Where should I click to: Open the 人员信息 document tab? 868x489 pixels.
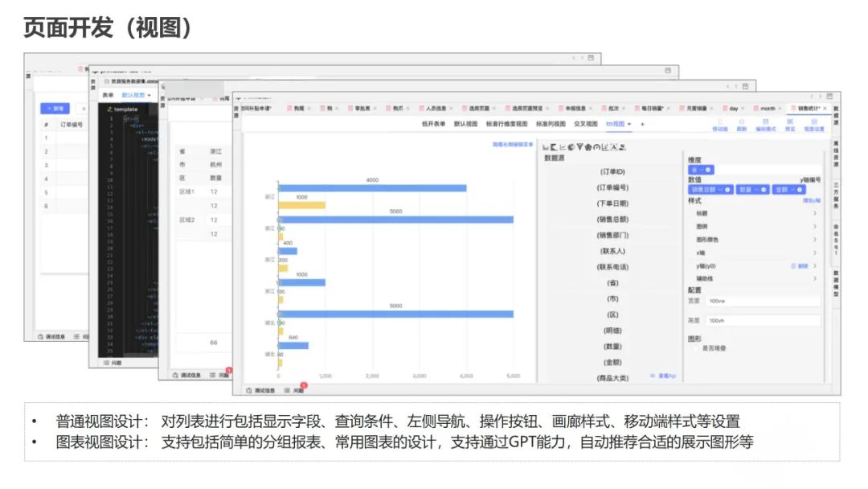point(435,109)
